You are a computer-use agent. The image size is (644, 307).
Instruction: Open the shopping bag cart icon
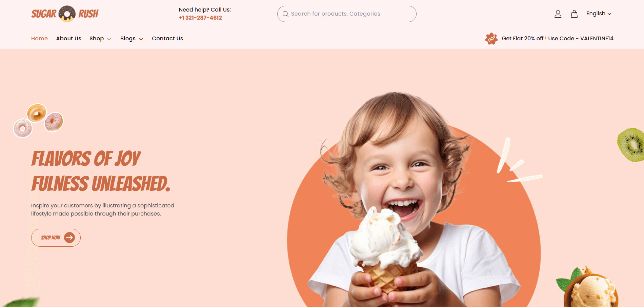574,14
